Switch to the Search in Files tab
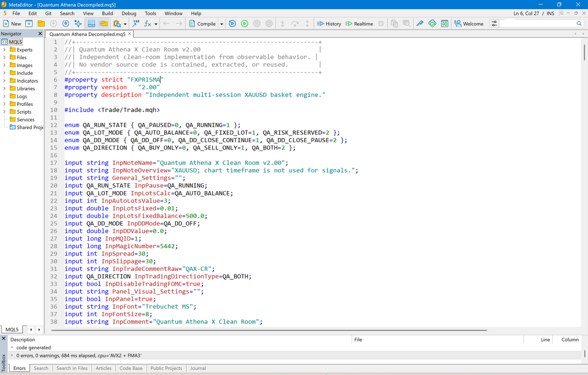588x375 pixels. (x=72, y=368)
